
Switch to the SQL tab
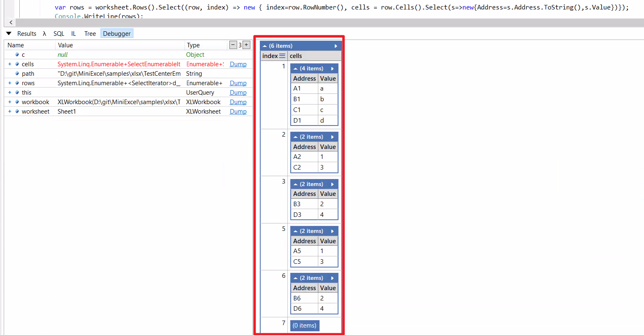click(x=58, y=33)
